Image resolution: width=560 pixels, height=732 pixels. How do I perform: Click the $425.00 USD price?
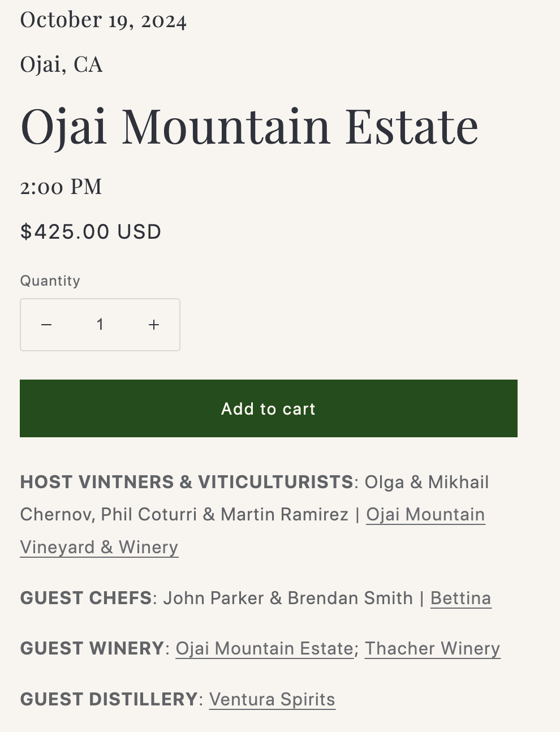pos(91,232)
